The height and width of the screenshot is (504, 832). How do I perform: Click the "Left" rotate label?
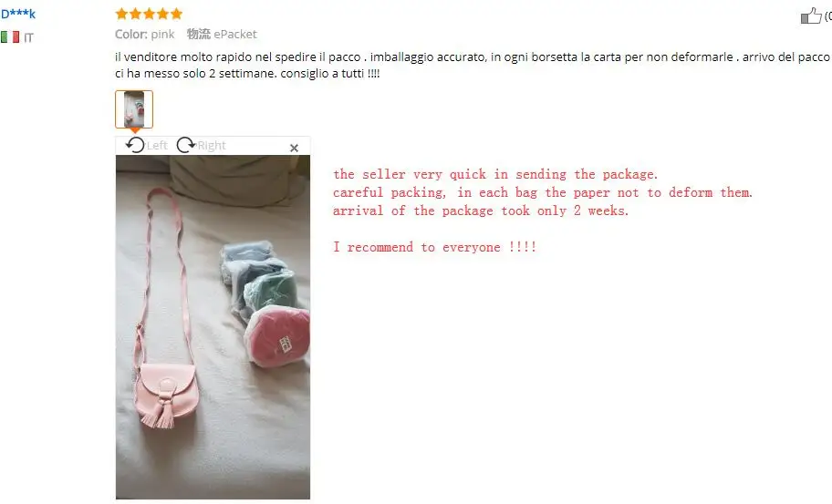[x=157, y=145]
